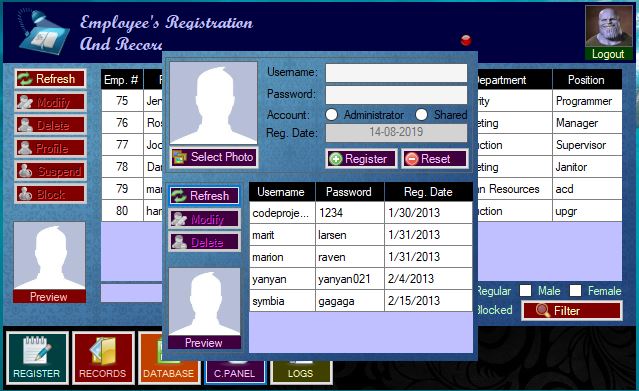Click the green plus Register button
The image size is (639, 391).
click(361, 159)
